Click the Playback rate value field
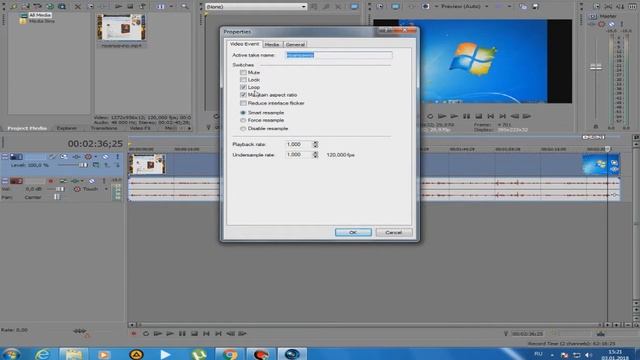Viewport: 640px width, 360px height. (299, 144)
